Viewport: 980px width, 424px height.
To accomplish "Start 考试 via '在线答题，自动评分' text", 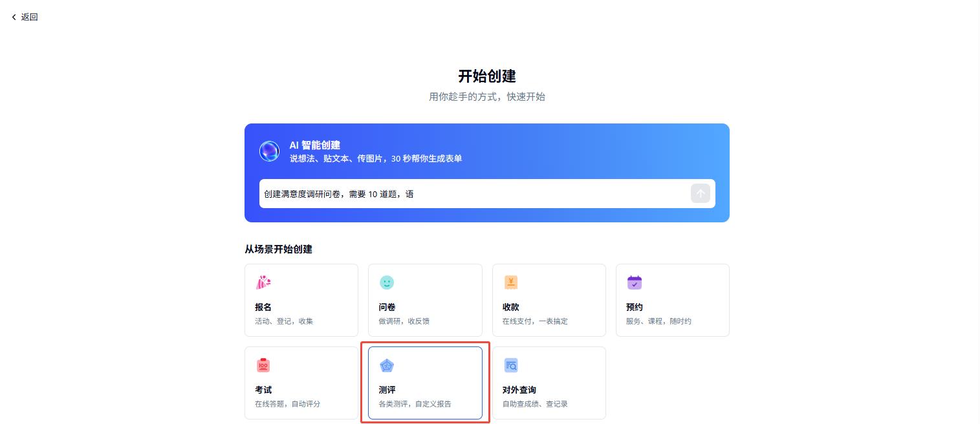I will [x=287, y=404].
